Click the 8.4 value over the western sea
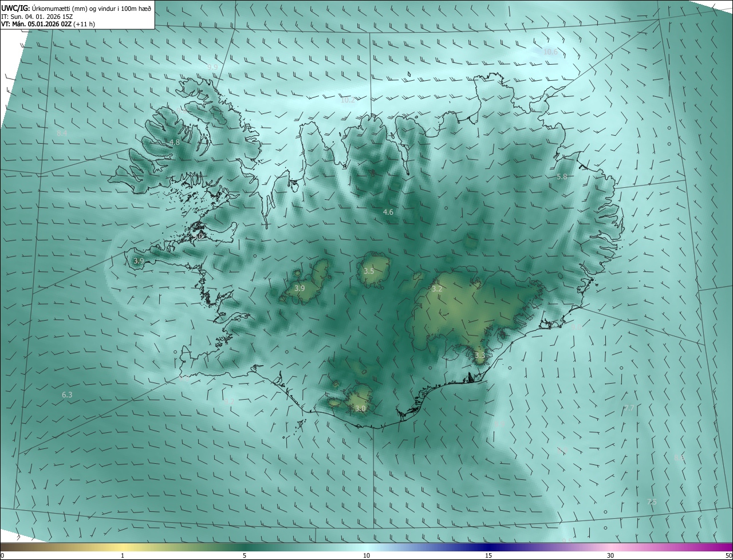The height and width of the screenshot is (560, 733). (62, 133)
